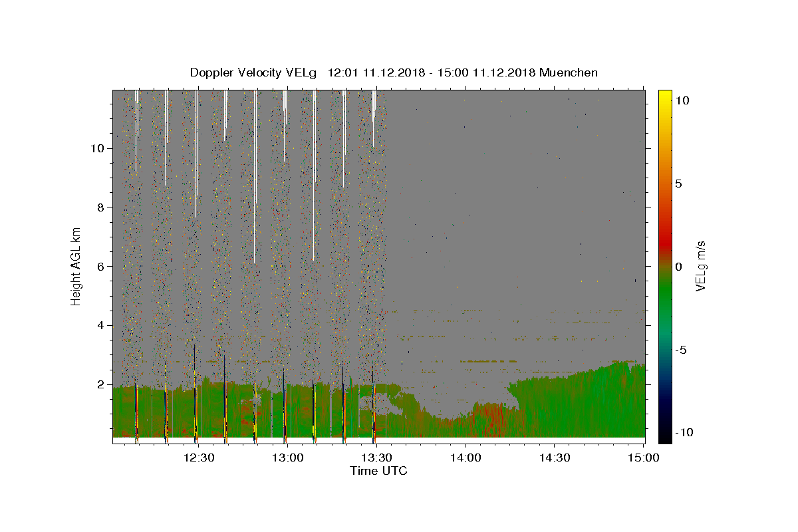Click the 'Time UTC' axis label
Image resolution: width=798 pixels, height=532 pixels.
click(379, 471)
